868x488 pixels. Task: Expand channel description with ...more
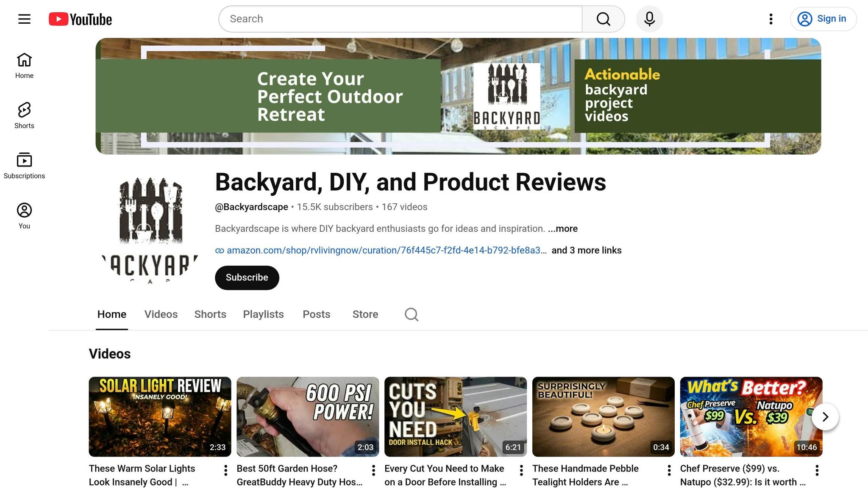point(563,229)
